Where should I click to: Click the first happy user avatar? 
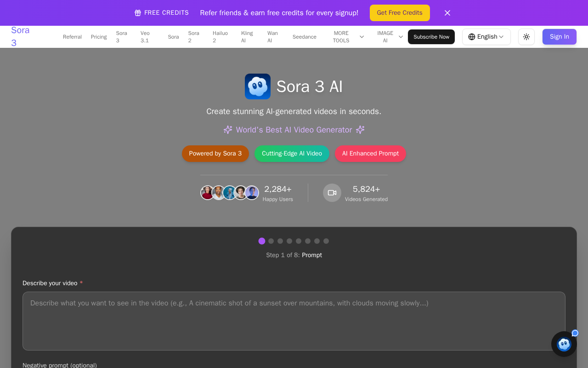(x=208, y=193)
